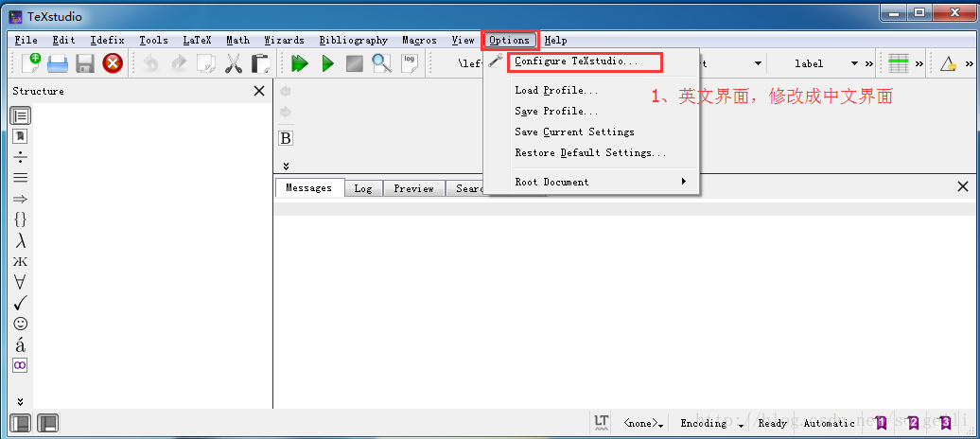Image resolution: width=980 pixels, height=439 pixels.
Task: Cut the selection with the scissors icon
Action: (233, 63)
